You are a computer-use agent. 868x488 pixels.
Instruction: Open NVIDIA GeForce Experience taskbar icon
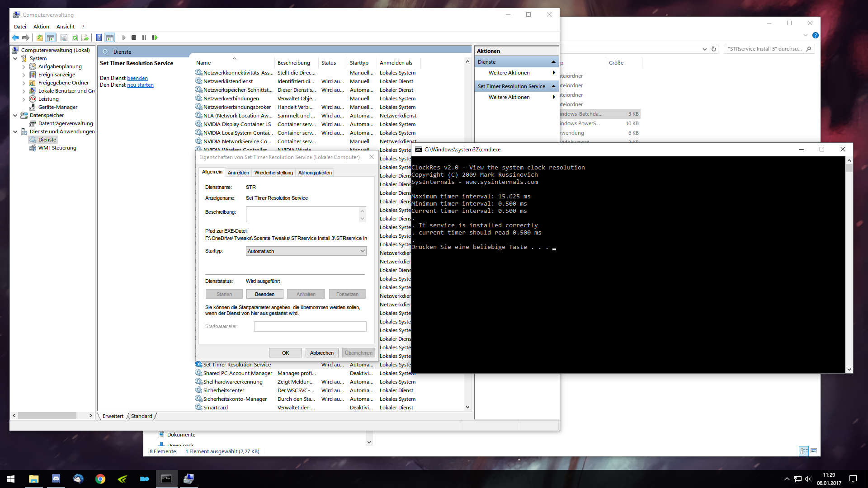pyautogui.click(x=123, y=479)
